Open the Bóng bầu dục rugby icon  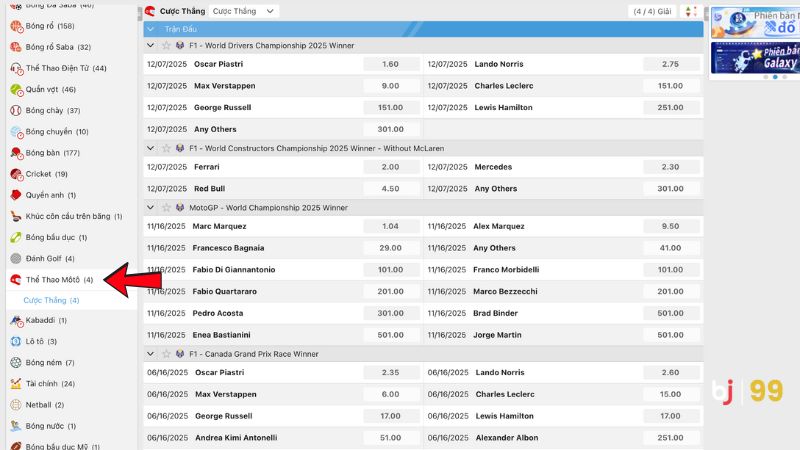(16, 237)
